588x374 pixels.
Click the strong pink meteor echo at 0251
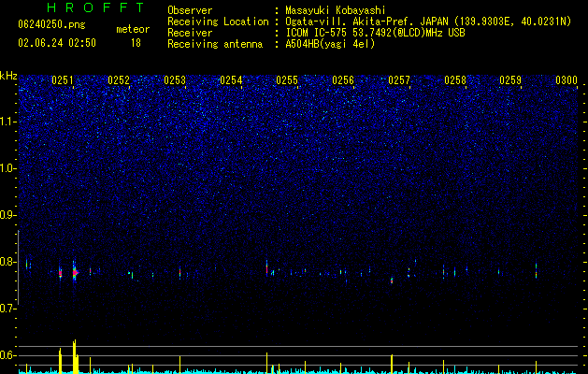coord(75,273)
